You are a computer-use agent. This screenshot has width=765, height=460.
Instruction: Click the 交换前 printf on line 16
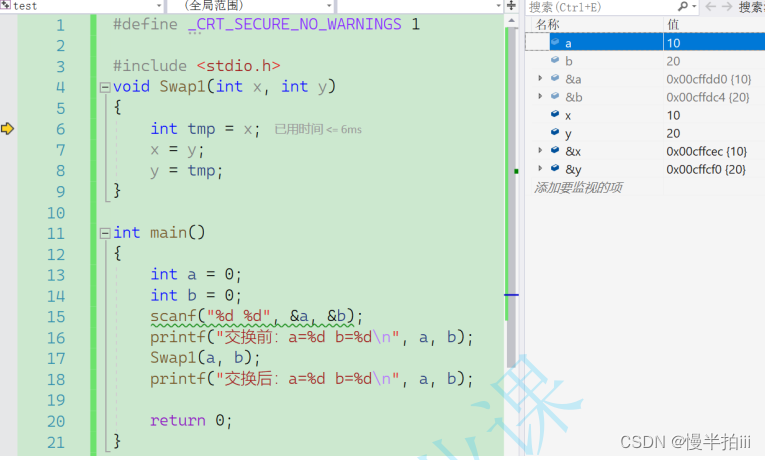click(x=311, y=338)
